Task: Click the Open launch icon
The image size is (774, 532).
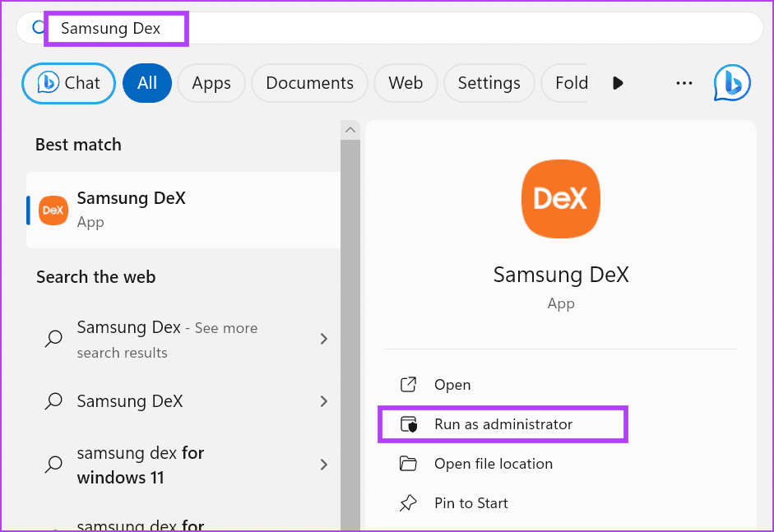Action: coord(408,385)
